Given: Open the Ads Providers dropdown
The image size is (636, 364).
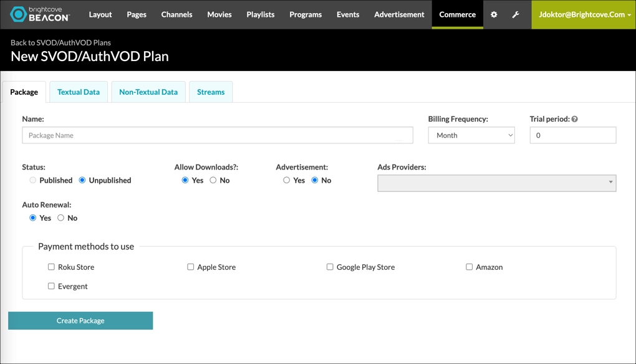Looking at the screenshot, I should [x=496, y=183].
